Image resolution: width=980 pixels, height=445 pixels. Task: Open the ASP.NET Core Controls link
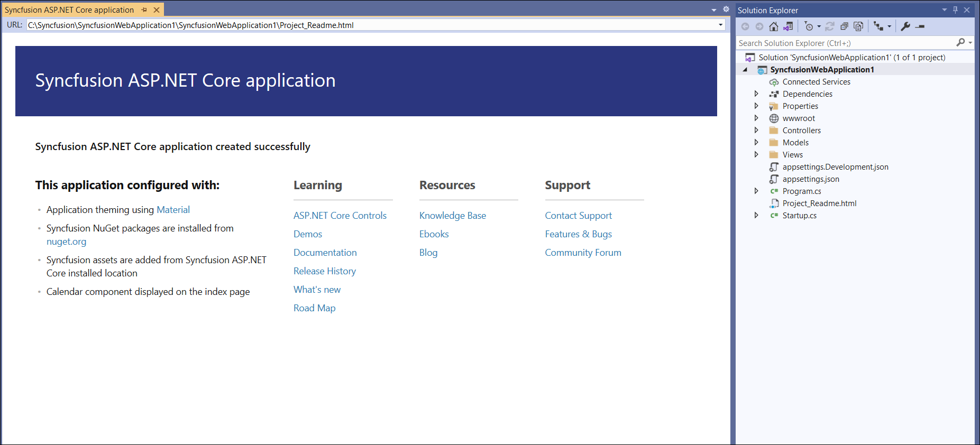[340, 216]
